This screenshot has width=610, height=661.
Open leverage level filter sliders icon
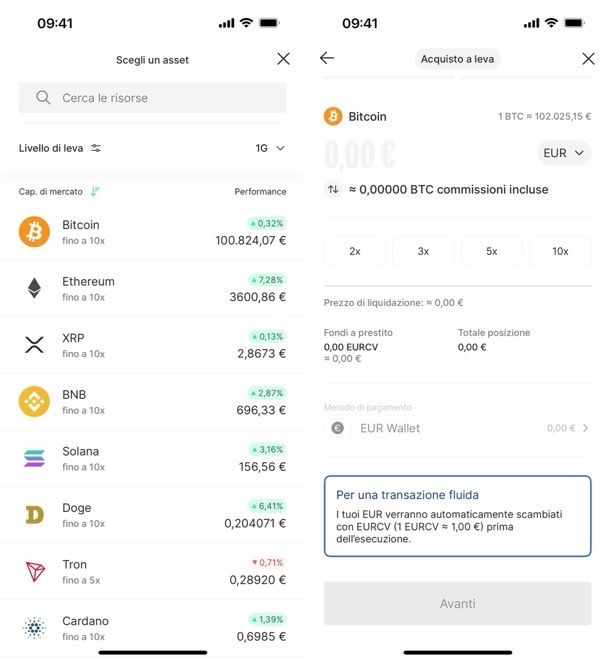[x=96, y=148]
